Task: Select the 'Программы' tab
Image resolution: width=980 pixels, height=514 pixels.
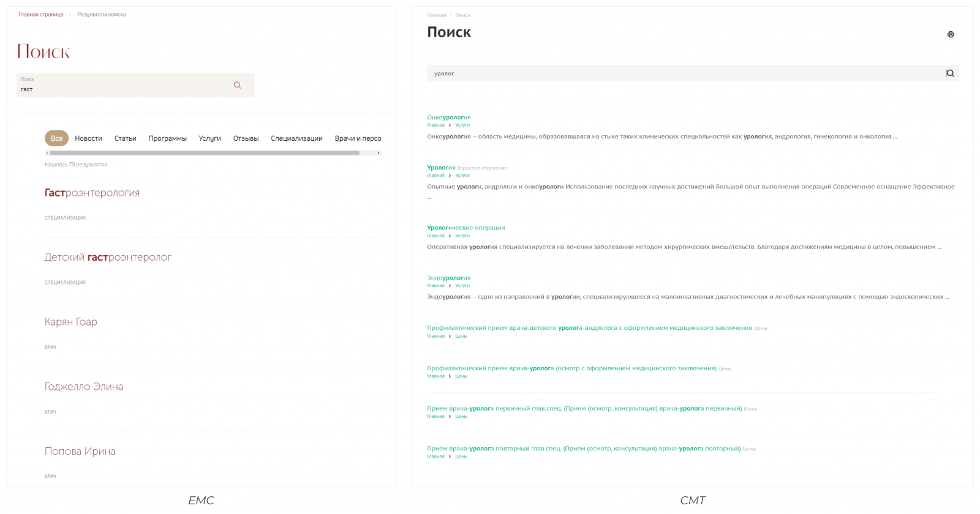Action: [167, 138]
